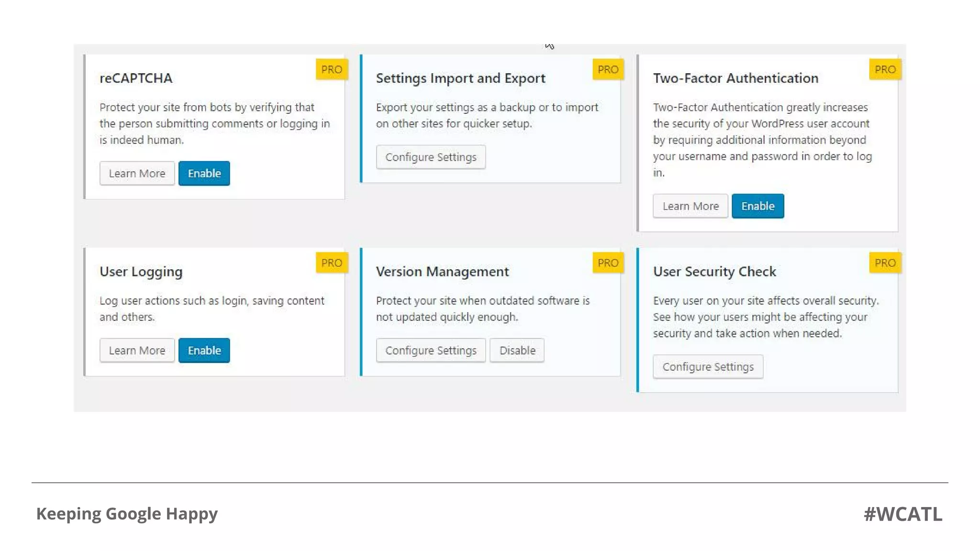Enable the User Logging module
The image size is (980, 551).
[204, 350]
